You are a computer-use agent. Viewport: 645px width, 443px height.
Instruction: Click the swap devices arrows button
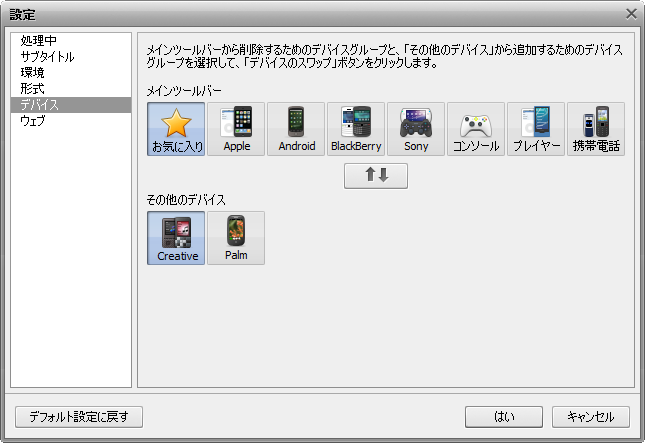coord(376,176)
